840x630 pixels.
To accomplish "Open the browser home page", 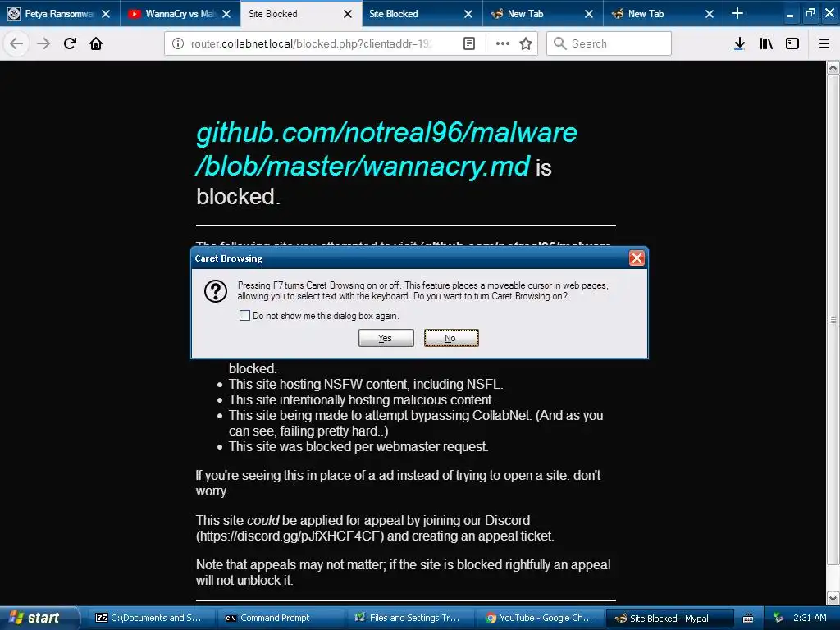I will coord(96,43).
